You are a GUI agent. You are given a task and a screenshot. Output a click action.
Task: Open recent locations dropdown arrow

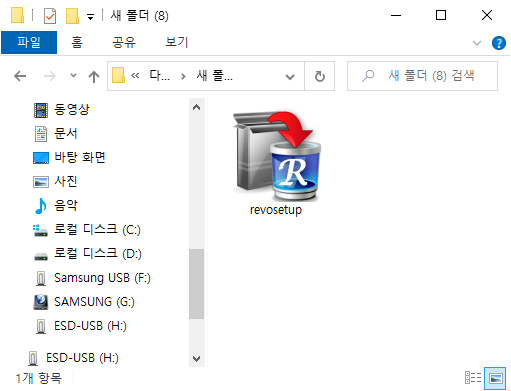(73, 76)
